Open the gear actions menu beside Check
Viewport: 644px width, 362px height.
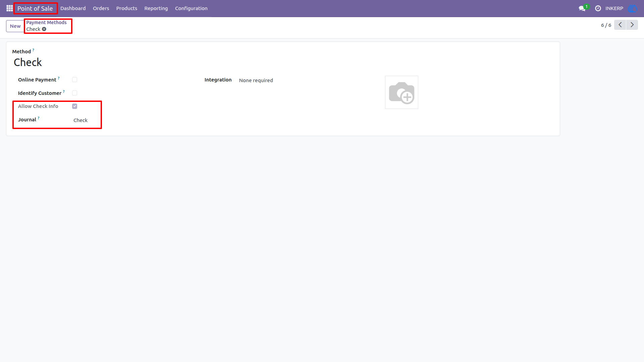[x=44, y=29]
